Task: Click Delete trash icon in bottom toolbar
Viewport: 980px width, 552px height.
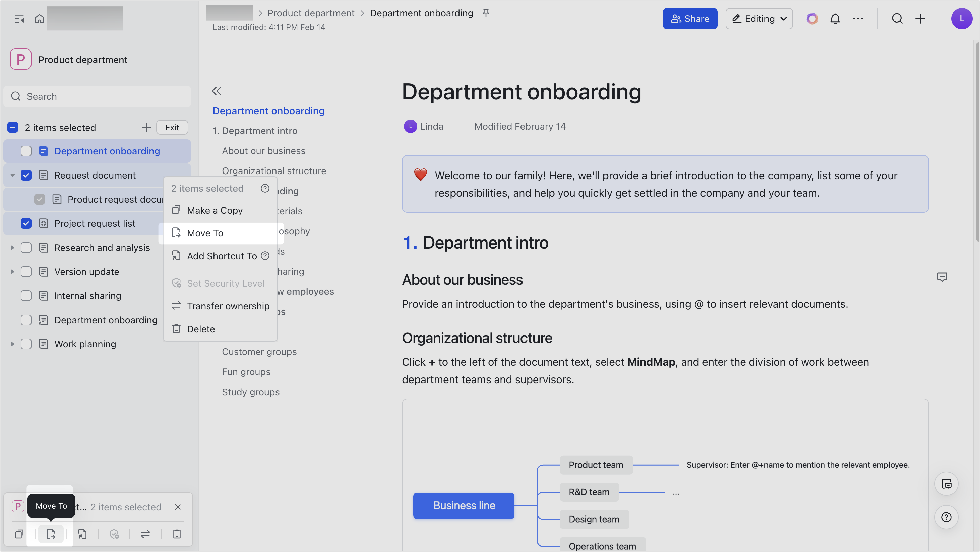Action: (x=177, y=534)
